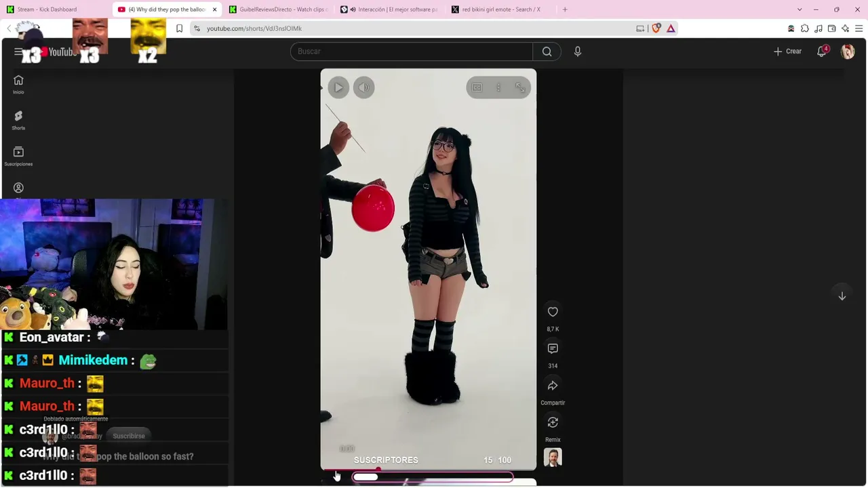
Task: Bookmark this page
Action: pos(179,28)
